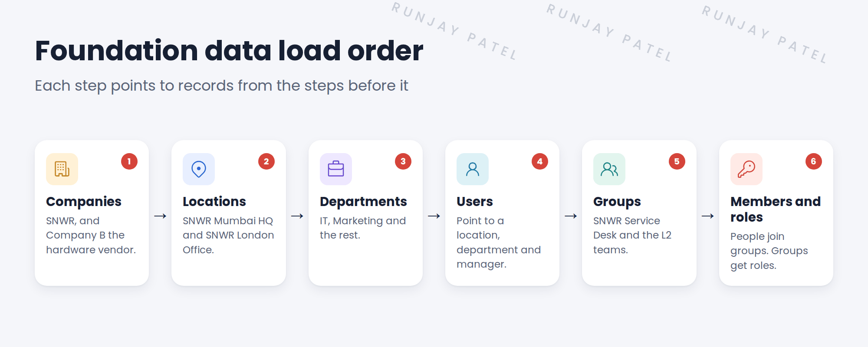Select the "Locations" card title
This screenshot has height=347, width=868.
click(x=214, y=202)
